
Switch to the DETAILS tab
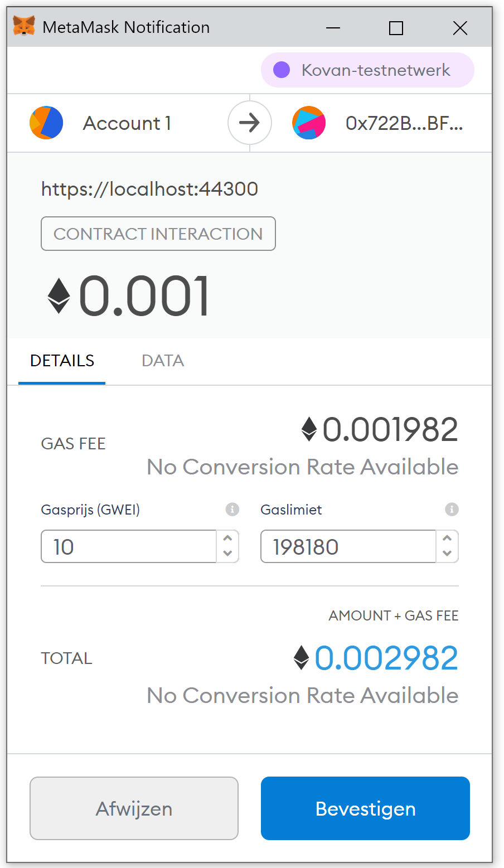62,361
